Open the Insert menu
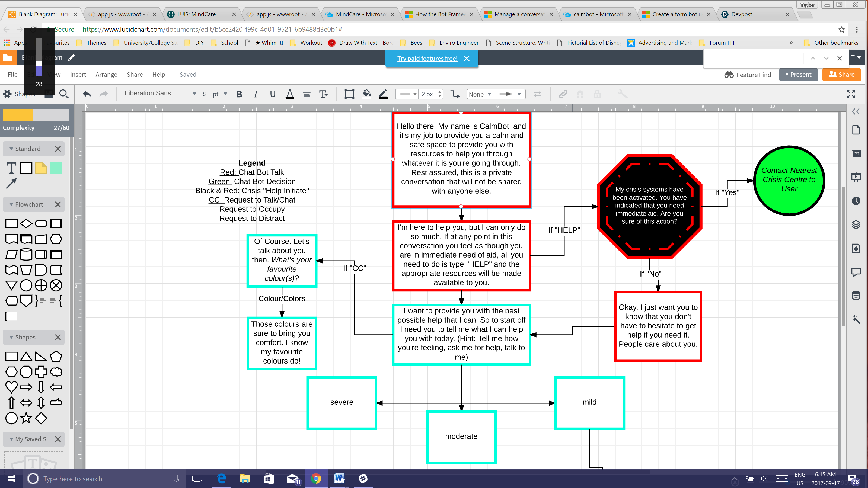This screenshot has width=868, height=488. pos(78,75)
